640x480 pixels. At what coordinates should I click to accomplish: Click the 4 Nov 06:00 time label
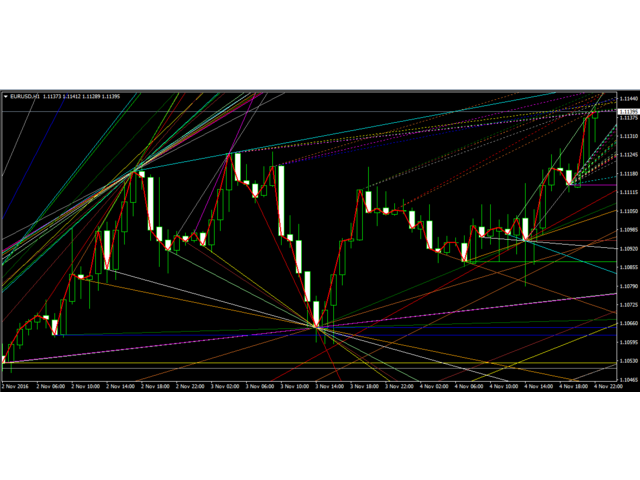point(469,386)
